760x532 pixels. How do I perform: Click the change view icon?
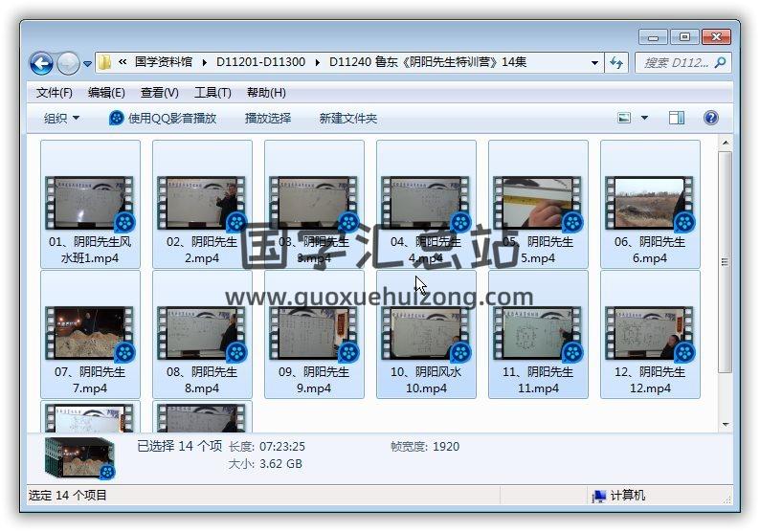[x=624, y=118]
